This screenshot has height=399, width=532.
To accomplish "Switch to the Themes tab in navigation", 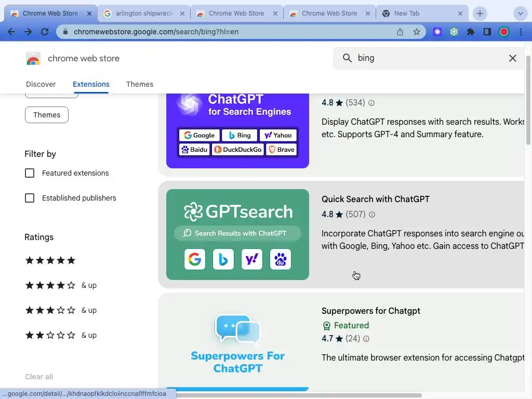I will (x=140, y=84).
